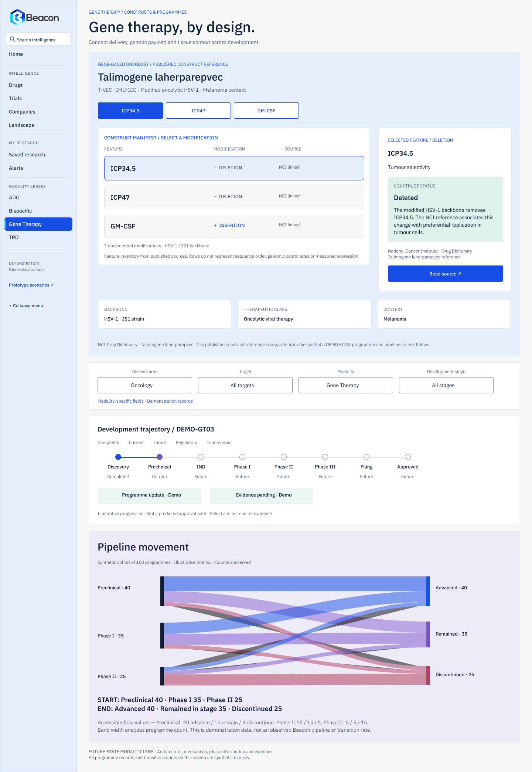Click the Oncolytic viral therapy card
The height and width of the screenshot is (772, 532).
pos(304,314)
